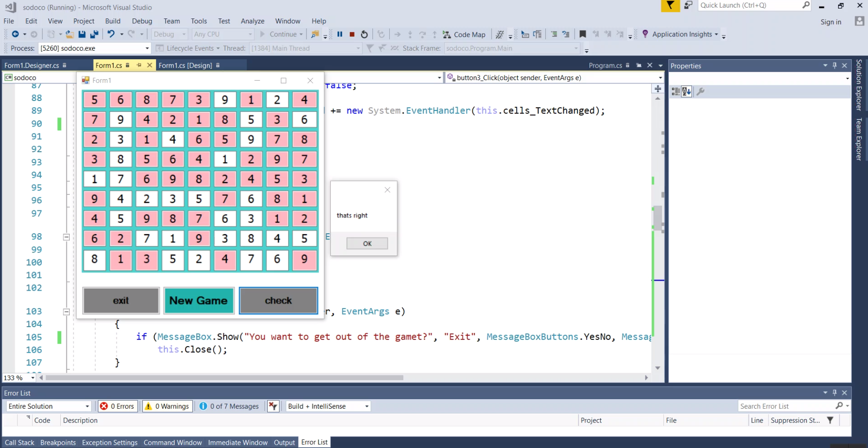Image resolution: width=868 pixels, height=448 pixels.
Task: Dismiss the dialog by clicking OK
Action: click(366, 243)
